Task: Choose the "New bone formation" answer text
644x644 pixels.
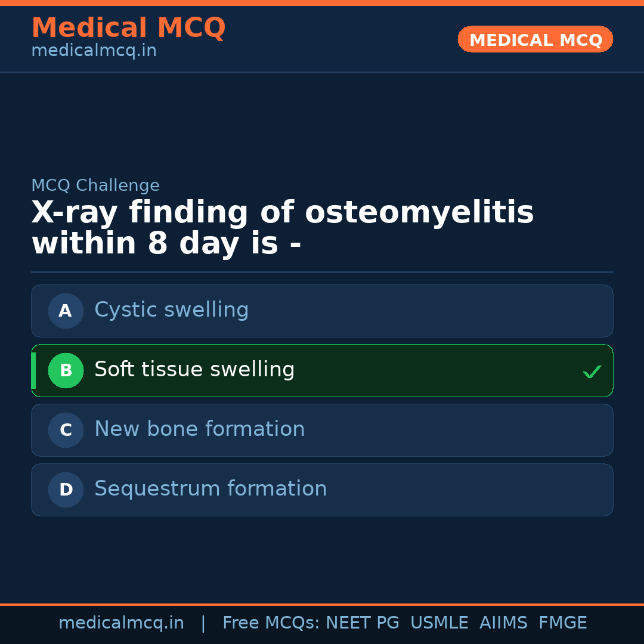Action: click(199, 429)
